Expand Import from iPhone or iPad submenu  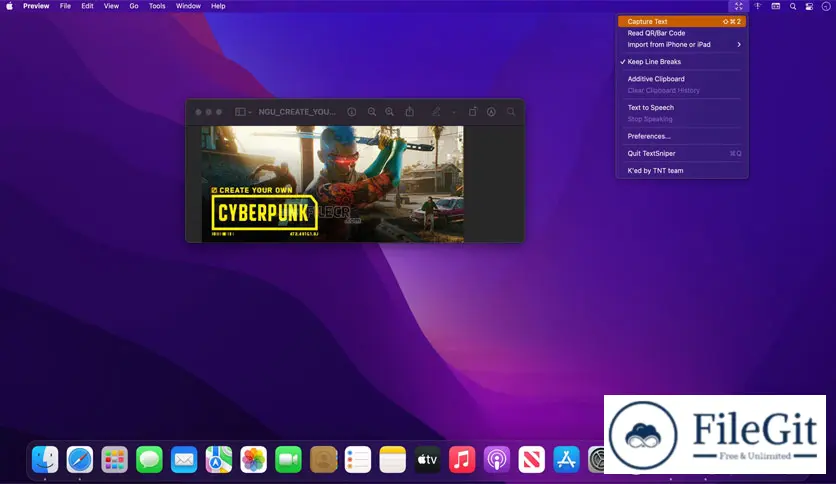tap(682, 45)
